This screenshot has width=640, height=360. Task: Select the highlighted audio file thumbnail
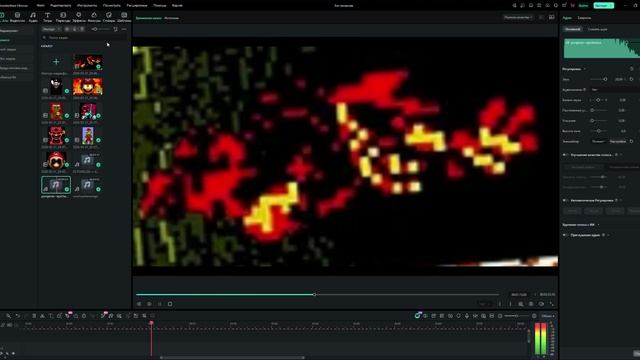[x=56, y=184]
